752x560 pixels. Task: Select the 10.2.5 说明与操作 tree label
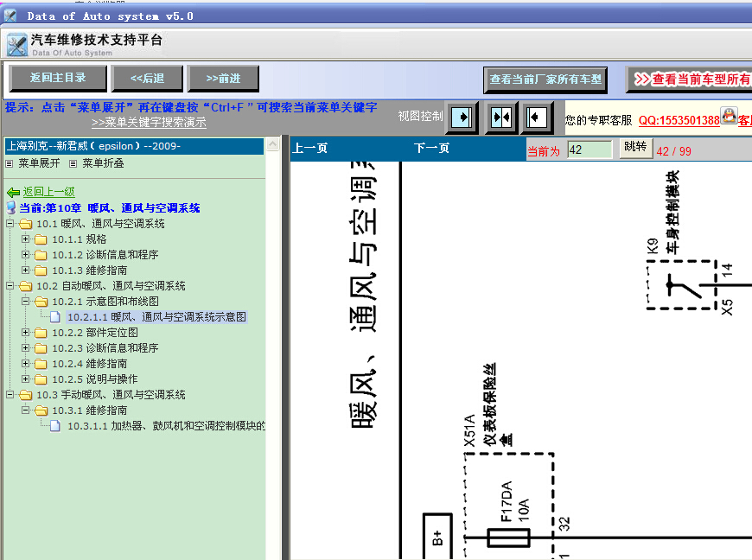click(95, 379)
